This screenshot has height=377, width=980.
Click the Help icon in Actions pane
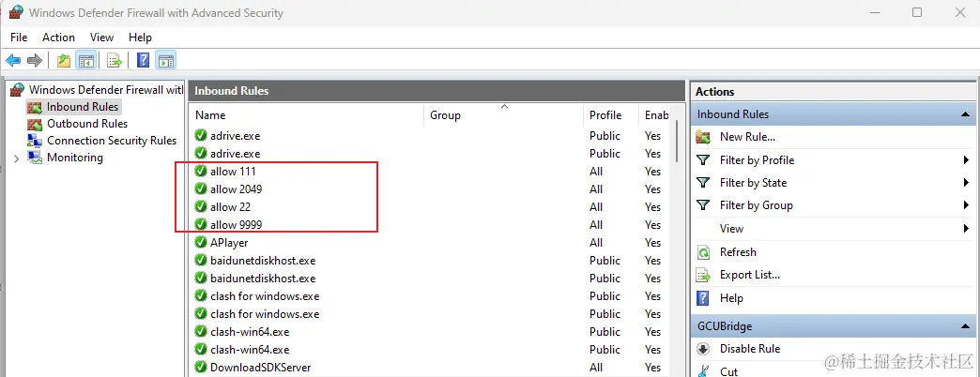coord(703,297)
